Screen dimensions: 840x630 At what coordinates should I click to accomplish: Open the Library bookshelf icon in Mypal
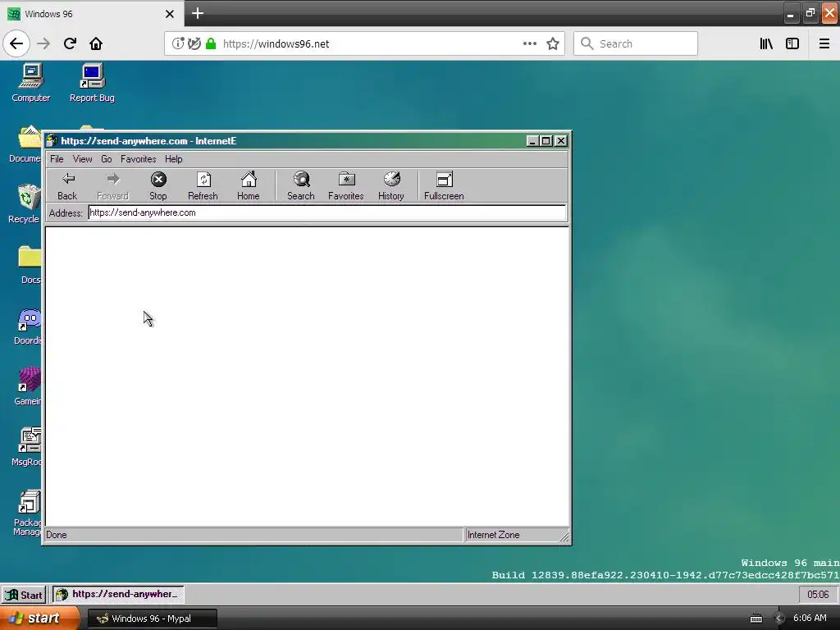tap(767, 43)
